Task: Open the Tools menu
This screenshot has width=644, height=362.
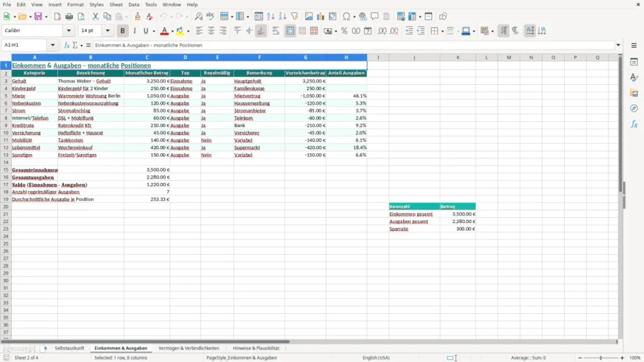Action: coord(151,4)
